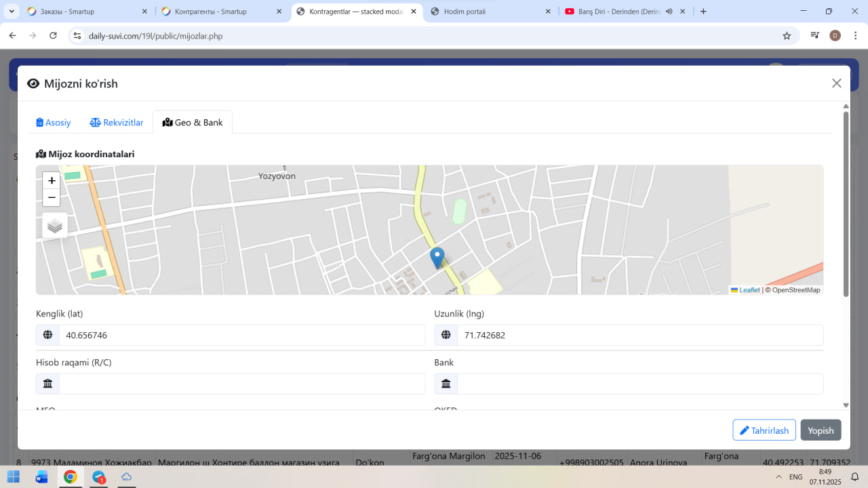Open Telegram from the taskbar
The image size is (868, 488).
point(99,477)
